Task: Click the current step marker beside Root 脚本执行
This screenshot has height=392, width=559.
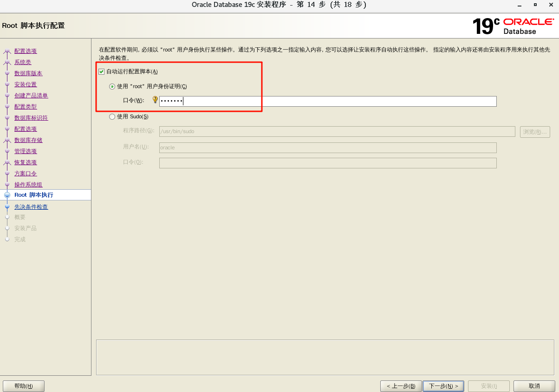Action: point(7,195)
